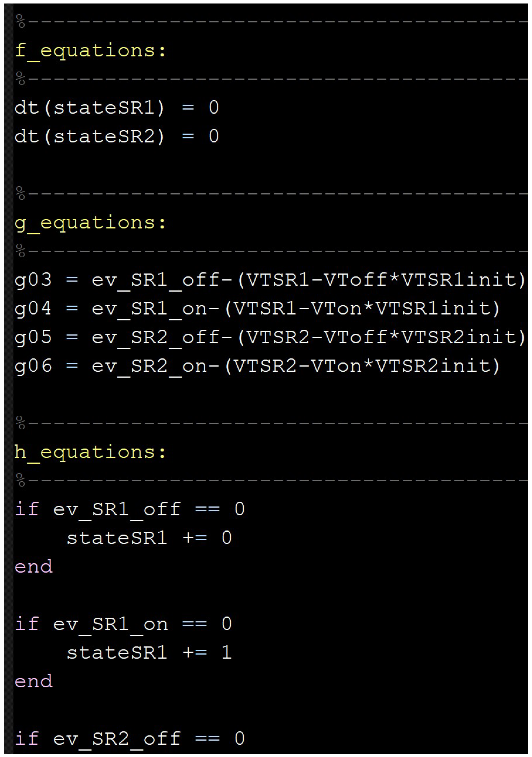This screenshot has width=532, height=757.
Task: Click the g05 ev_SR2_off equation line
Action: (270, 337)
